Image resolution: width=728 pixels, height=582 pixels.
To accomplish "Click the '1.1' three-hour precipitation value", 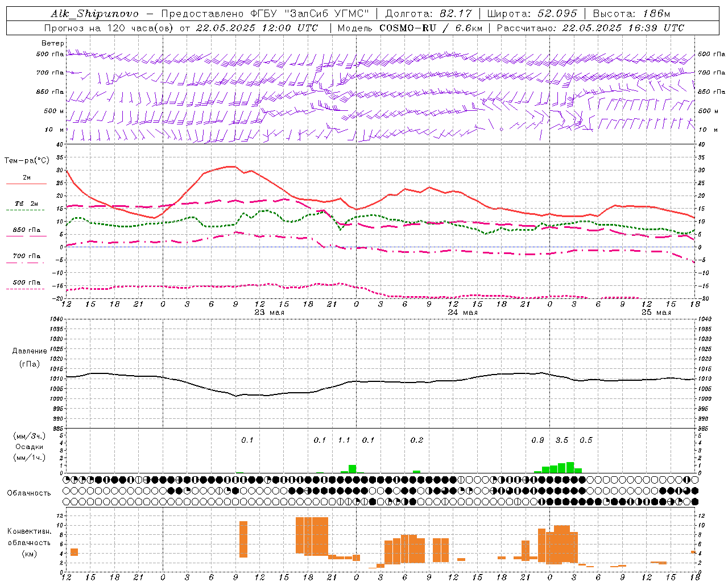I will click(x=344, y=440).
